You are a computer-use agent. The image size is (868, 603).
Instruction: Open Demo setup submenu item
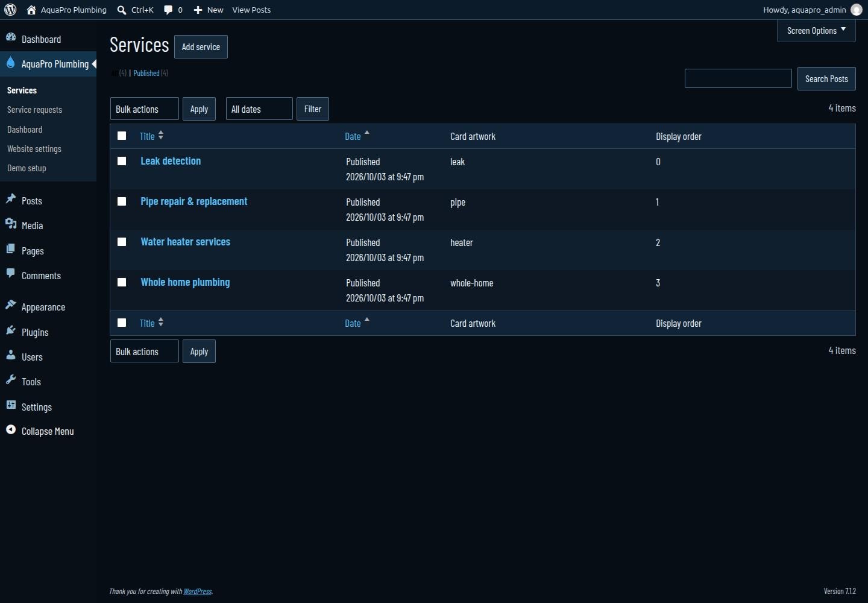(27, 168)
